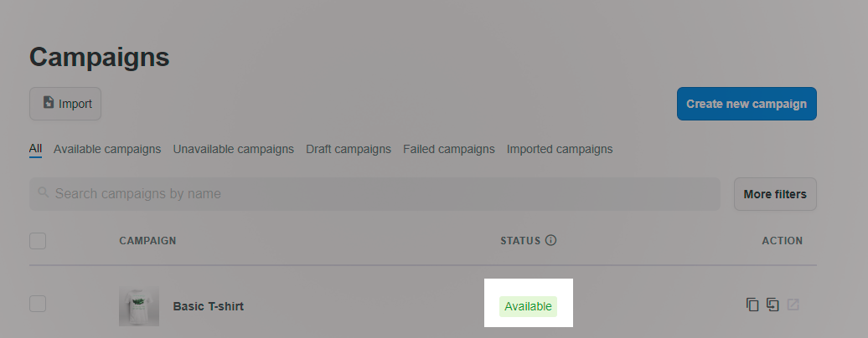
Task: Focus the Search campaigns by name field
Action: [375, 194]
